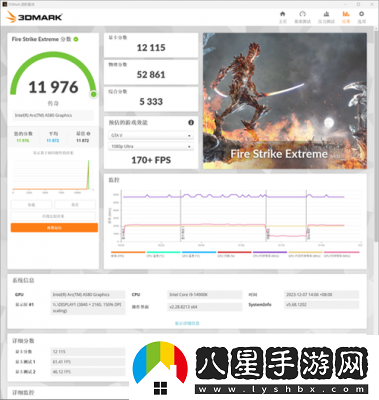Click the score distribution histogram chart
Image resolution: width=379 pixels, height=400 pixels.
(x=53, y=176)
